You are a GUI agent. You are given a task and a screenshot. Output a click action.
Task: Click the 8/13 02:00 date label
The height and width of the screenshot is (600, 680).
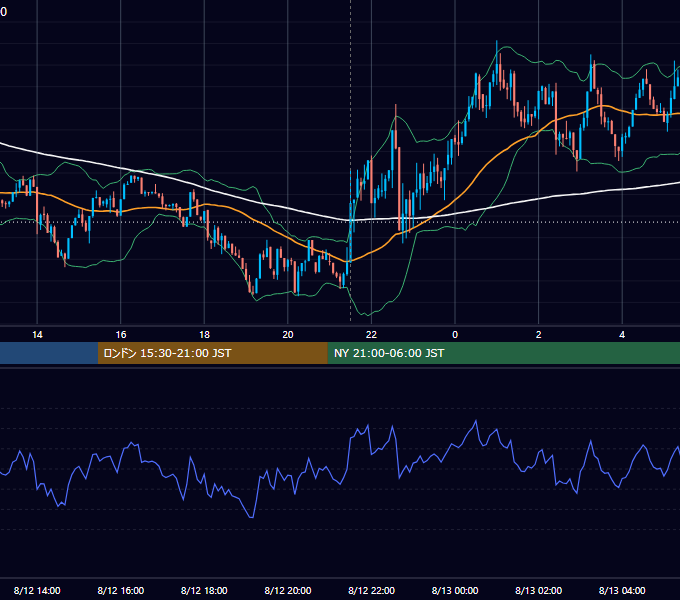[x=539, y=590]
